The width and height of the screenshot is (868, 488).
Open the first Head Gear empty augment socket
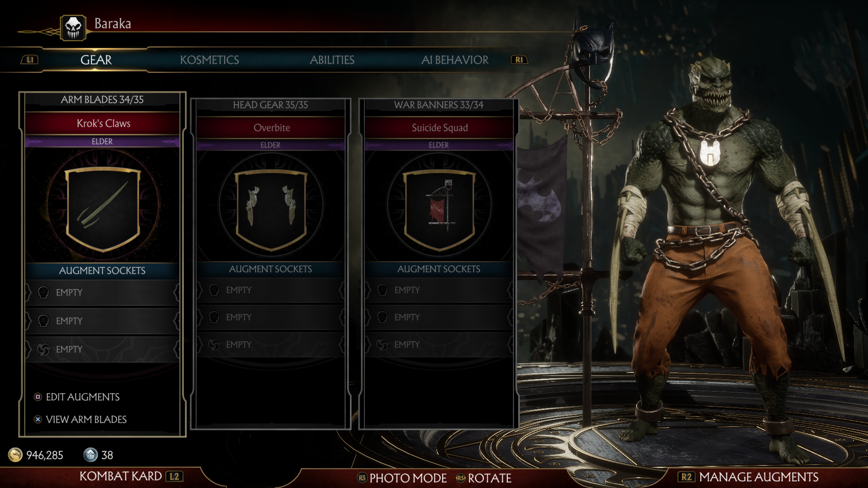[x=270, y=290]
